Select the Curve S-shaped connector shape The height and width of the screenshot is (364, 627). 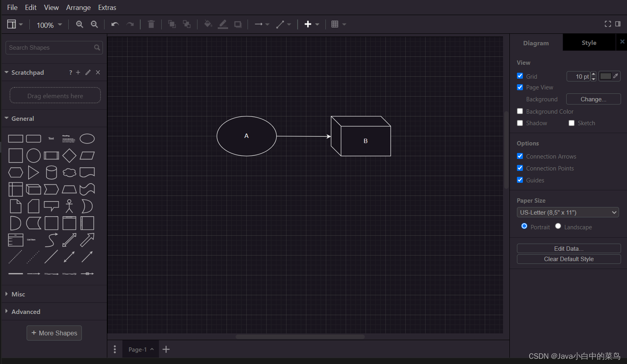tap(51, 240)
